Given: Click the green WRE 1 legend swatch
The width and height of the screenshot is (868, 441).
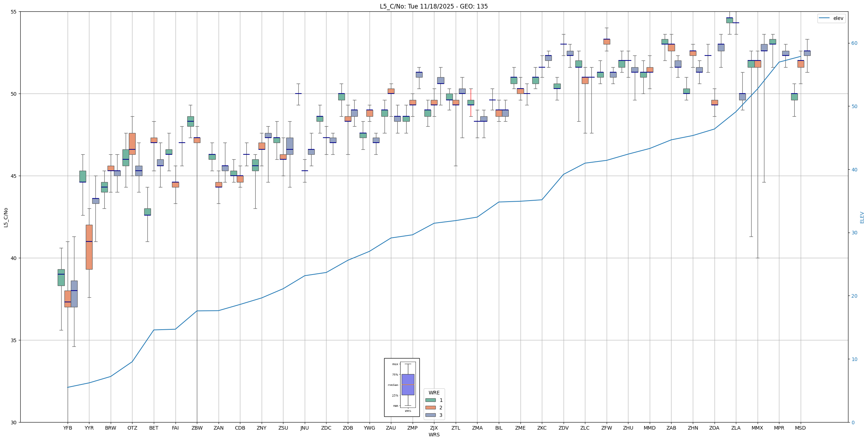Looking at the screenshot, I should pyautogui.click(x=430, y=400).
